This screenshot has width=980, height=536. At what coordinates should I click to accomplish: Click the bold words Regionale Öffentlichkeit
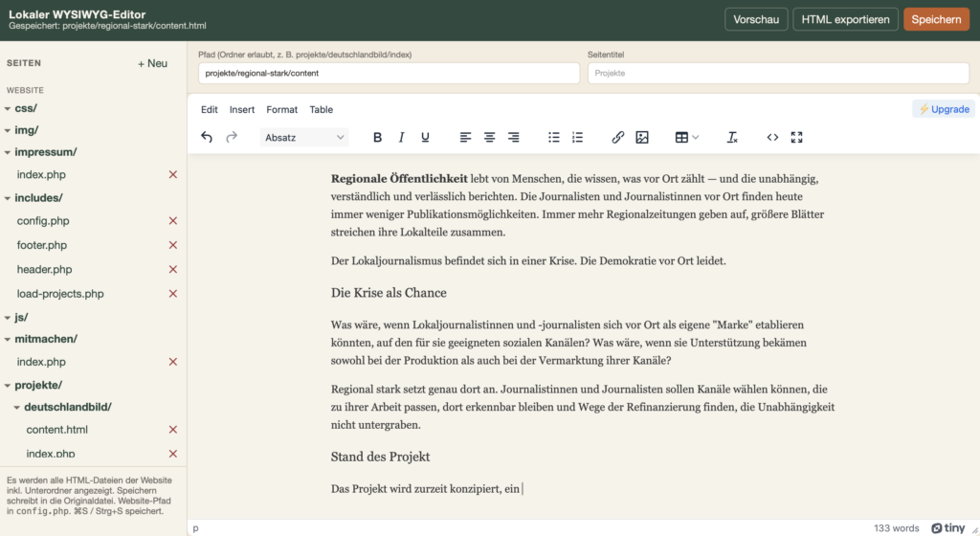pos(399,179)
